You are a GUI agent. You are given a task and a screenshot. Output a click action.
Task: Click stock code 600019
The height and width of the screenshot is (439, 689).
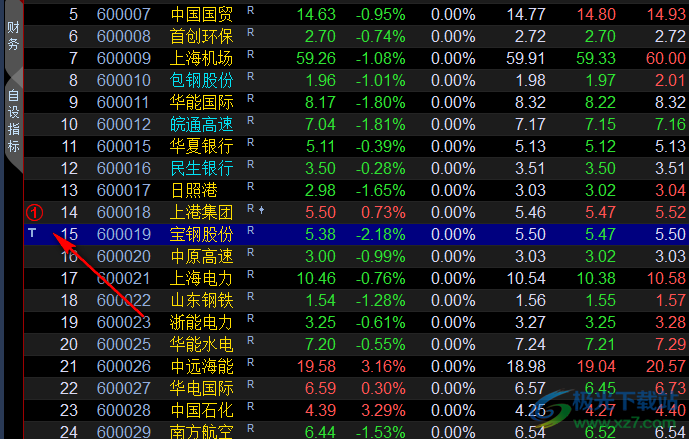coord(123,234)
